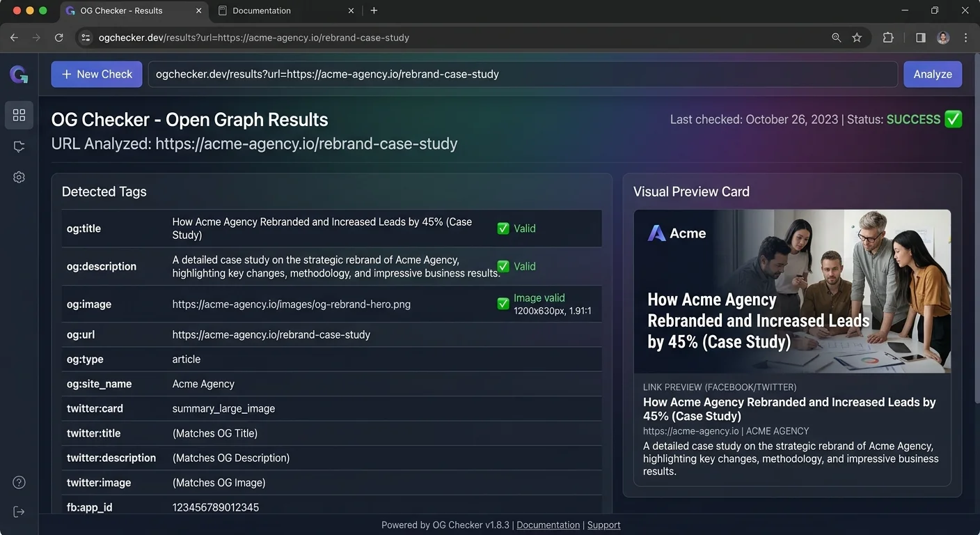Click the 'LINK PREVIEW (FACEBOOK/TWITTER)' label
The height and width of the screenshot is (535, 980).
click(720, 387)
